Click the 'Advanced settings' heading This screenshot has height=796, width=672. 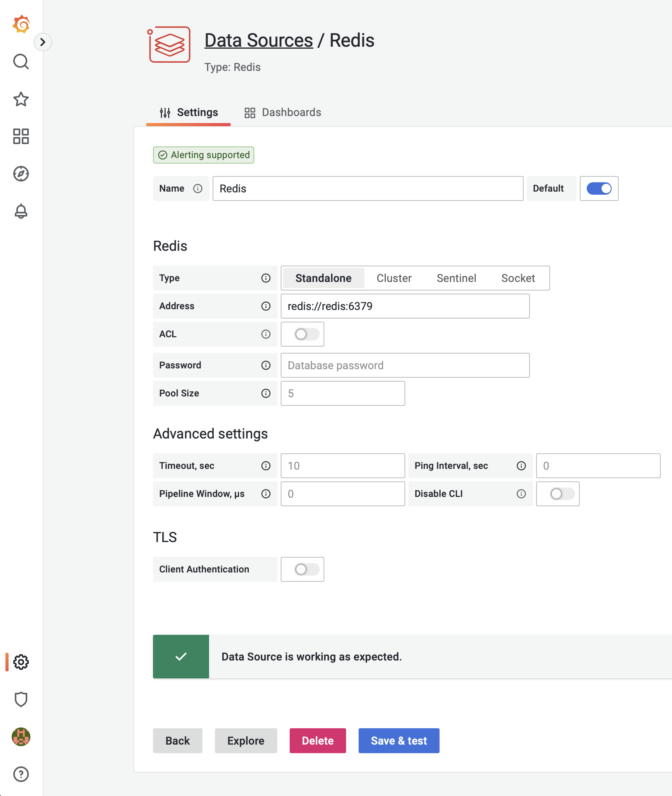[x=210, y=434]
